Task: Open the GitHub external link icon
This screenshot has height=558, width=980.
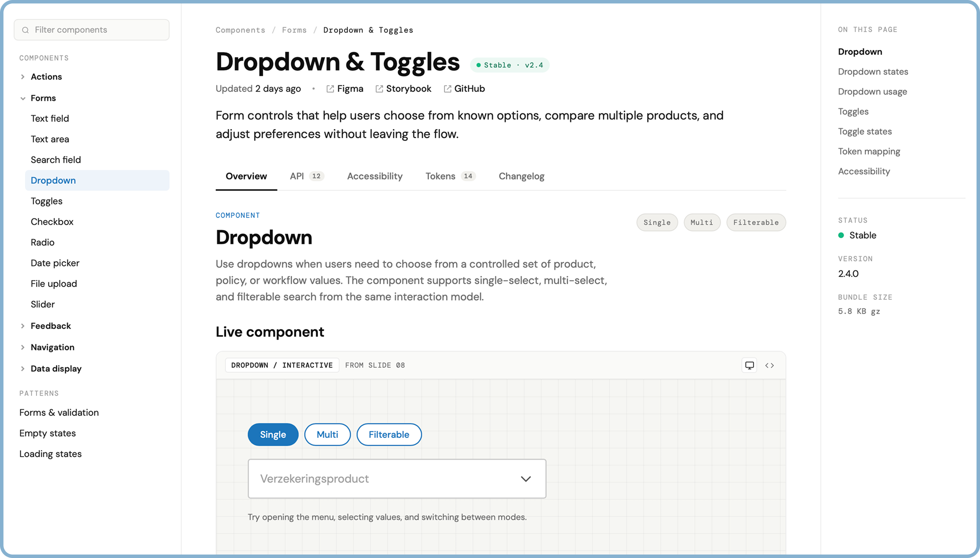Action: coord(447,89)
